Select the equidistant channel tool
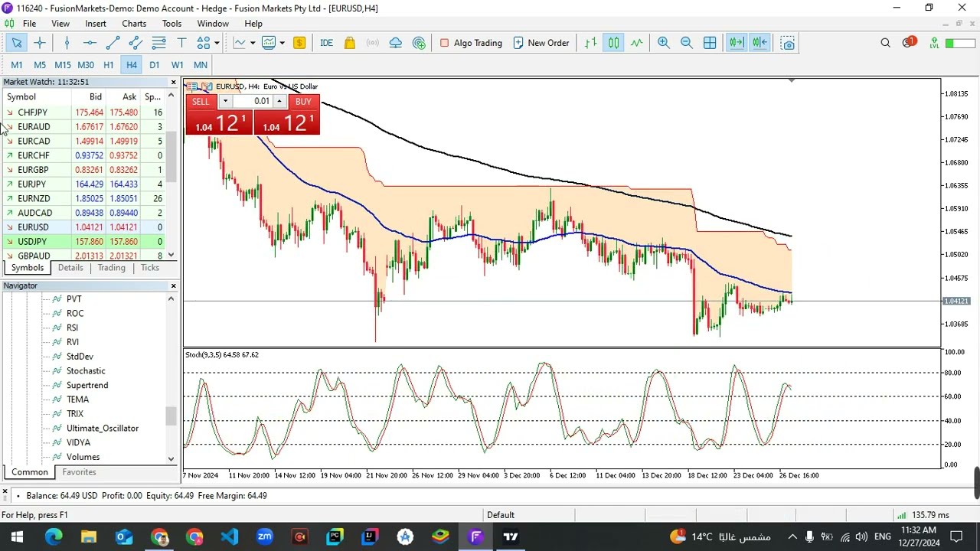Screen dimensions: 980x551 tap(136, 43)
